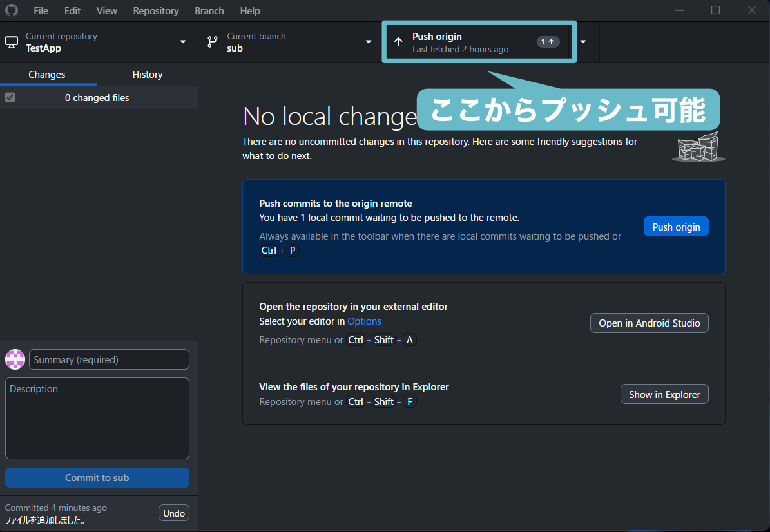The image size is (770, 532).
Task: Click the GitHub logo icon
Action: pos(12,10)
